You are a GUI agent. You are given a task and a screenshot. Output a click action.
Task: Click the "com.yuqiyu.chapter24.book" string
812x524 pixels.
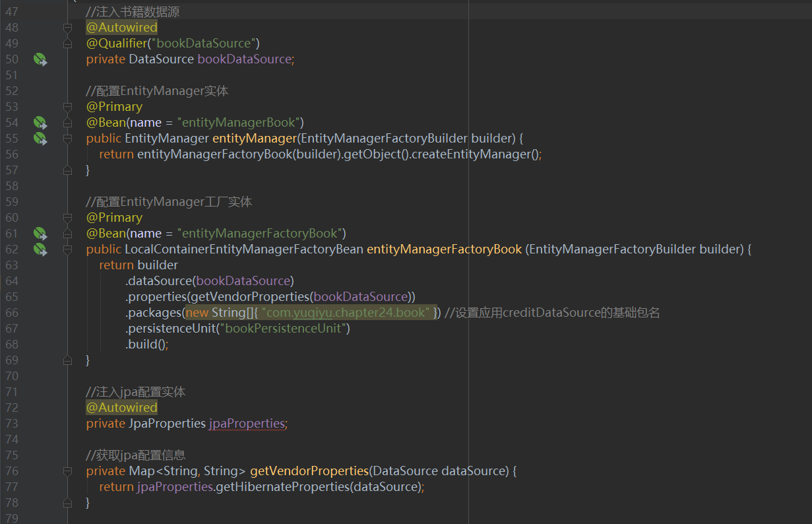point(346,313)
